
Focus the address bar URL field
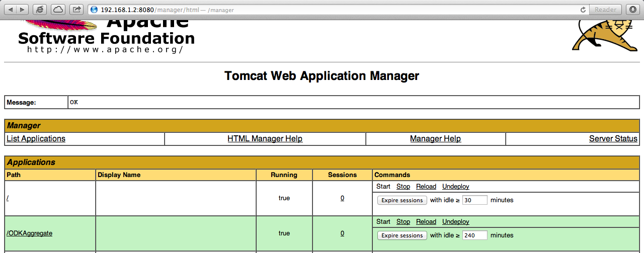338,10
